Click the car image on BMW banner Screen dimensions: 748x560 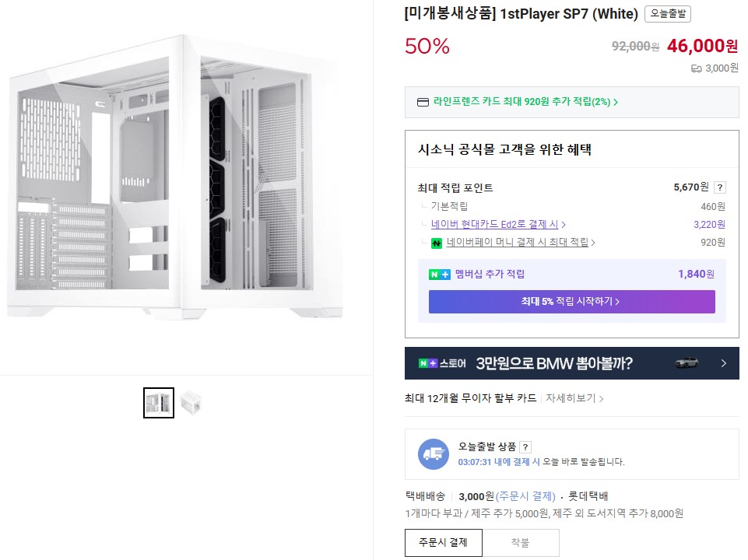click(687, 363)
